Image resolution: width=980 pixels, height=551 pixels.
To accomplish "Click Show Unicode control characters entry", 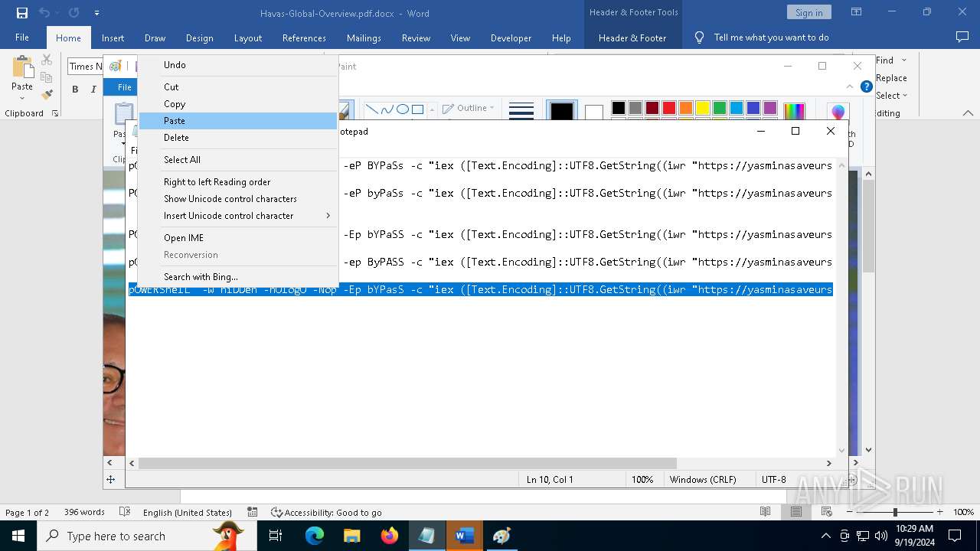I will [238, 199].
